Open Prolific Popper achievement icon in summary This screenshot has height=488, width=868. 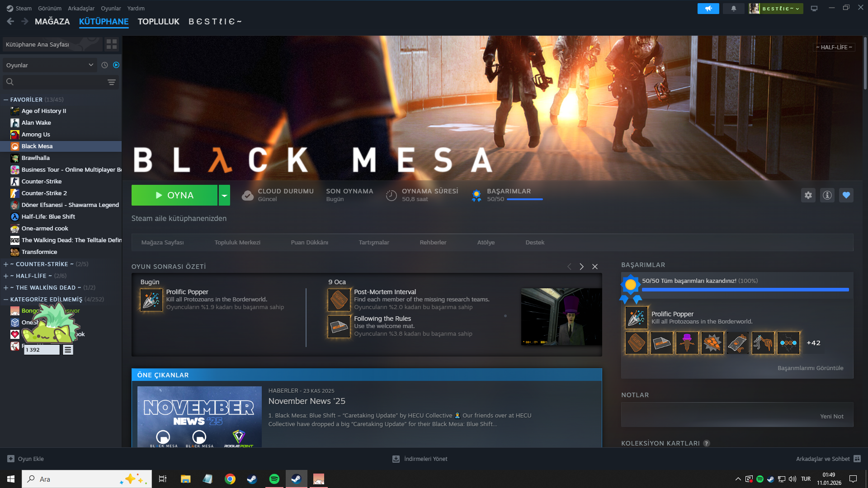point(151,300)
